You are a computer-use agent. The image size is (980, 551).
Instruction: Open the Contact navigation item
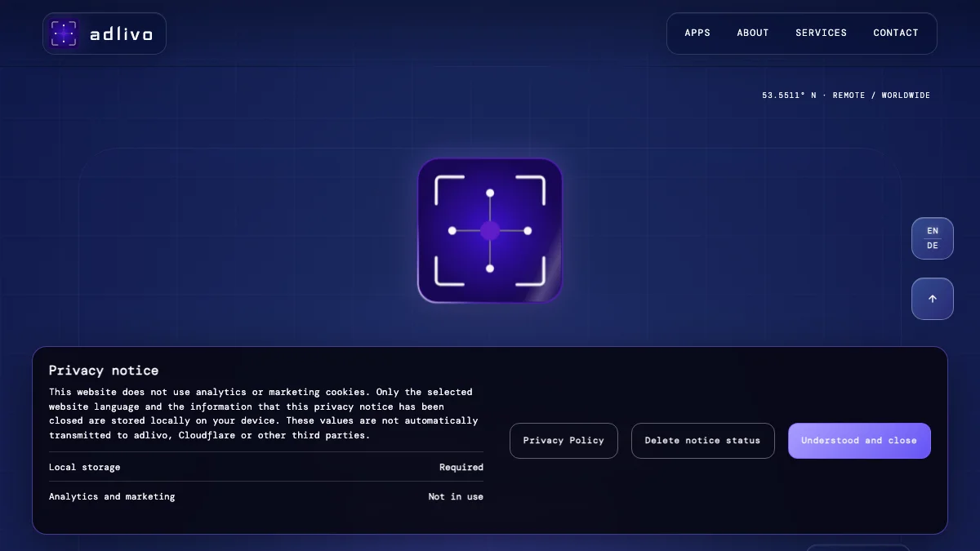tap(896, 33)
